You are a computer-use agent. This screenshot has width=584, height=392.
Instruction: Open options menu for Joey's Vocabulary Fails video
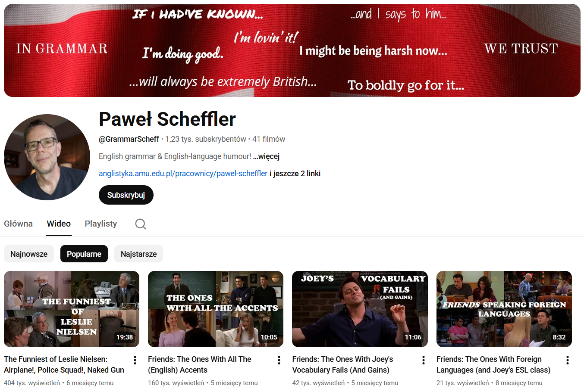[x=424, y=360]
